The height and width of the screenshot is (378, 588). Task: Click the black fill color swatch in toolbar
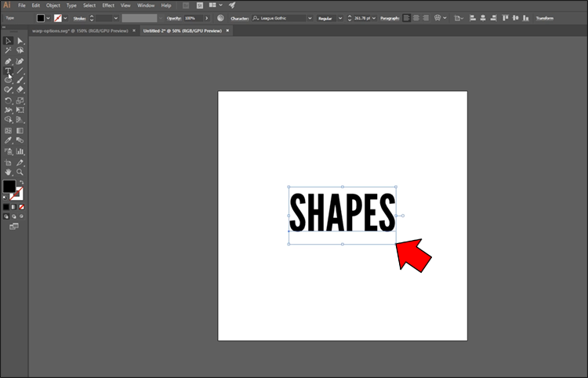9,186
